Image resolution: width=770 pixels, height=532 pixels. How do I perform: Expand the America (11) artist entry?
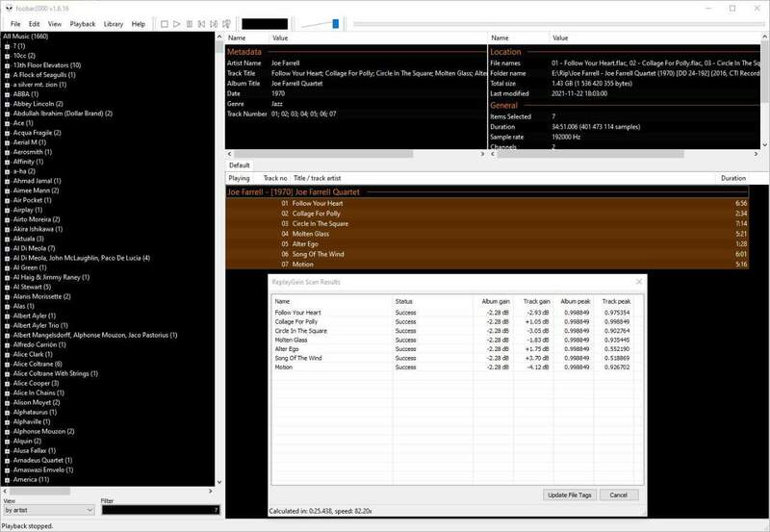tap(8, 479)
